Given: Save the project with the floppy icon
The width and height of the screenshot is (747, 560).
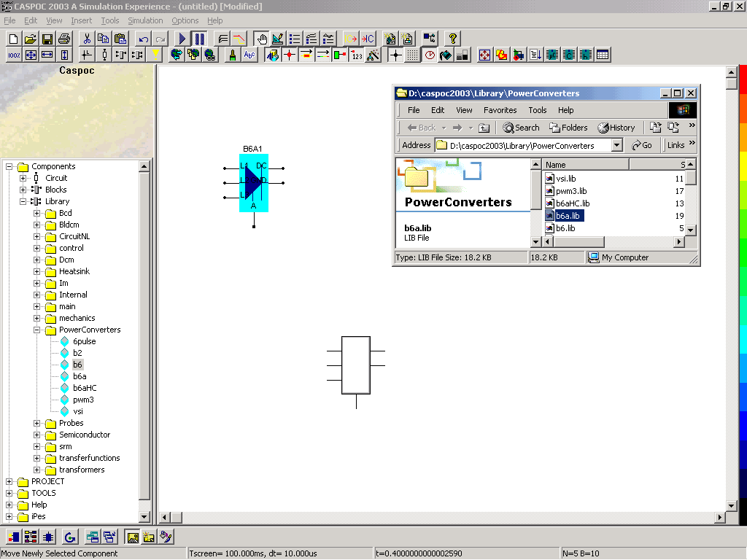Looking at the screenshot, I should 47,39.
